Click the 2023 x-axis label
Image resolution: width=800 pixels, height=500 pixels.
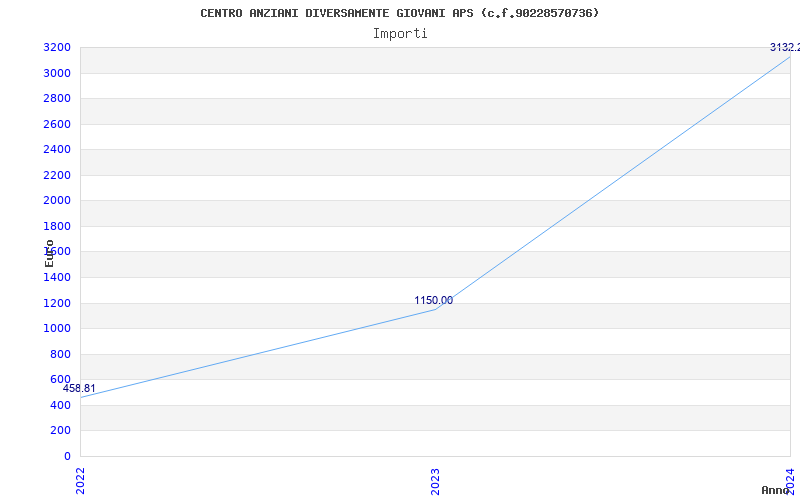click(x=435, y=481)
